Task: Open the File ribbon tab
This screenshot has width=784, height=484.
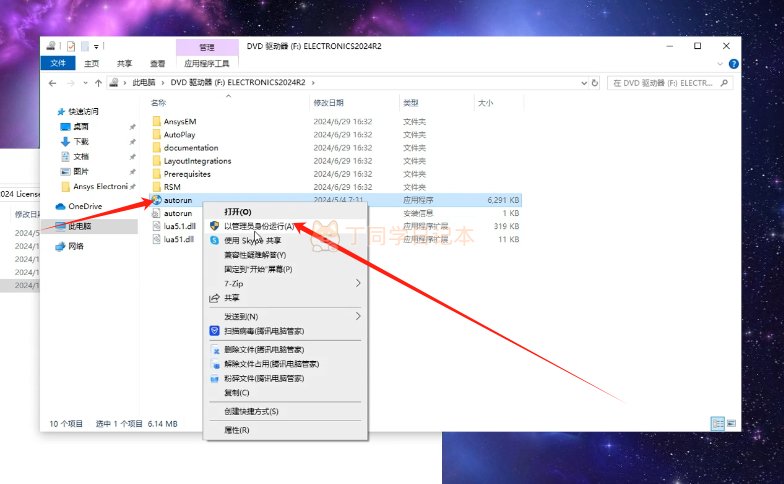Action: tap(58, 63)
